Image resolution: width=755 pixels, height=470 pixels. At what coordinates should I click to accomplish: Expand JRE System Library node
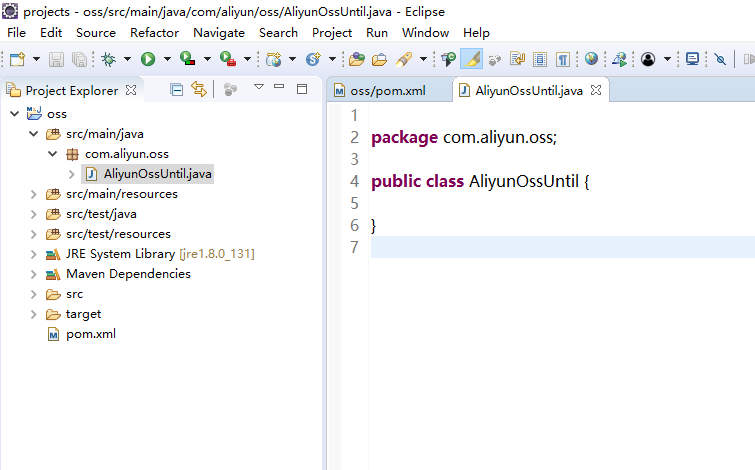click(34, 254)
